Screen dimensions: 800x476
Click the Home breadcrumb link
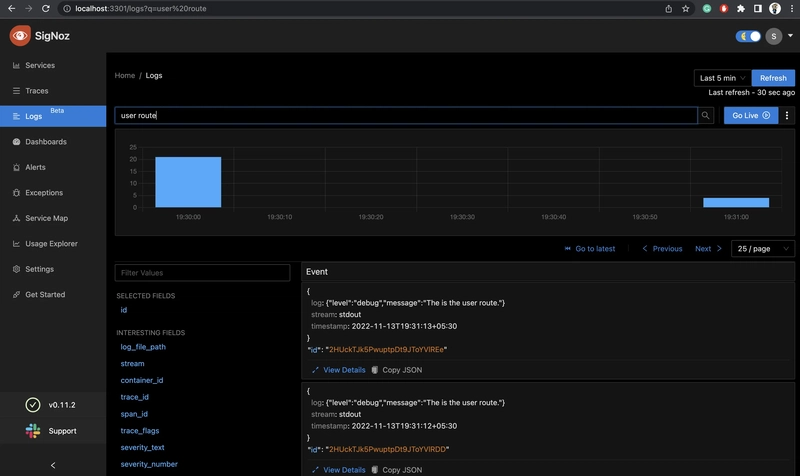124,76
